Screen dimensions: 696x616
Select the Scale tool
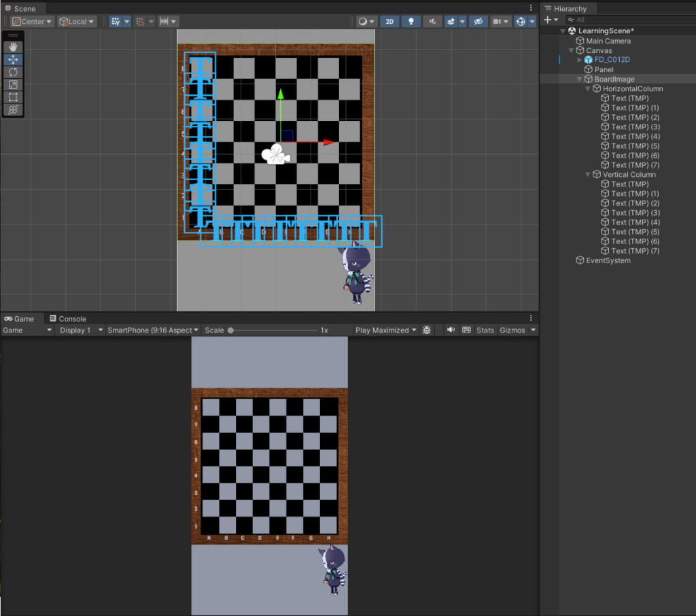click(x=13, y=84)
